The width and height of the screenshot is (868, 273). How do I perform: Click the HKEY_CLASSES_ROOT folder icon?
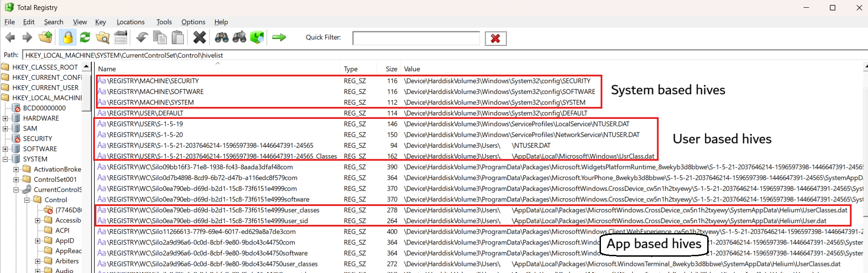[5, 67]
